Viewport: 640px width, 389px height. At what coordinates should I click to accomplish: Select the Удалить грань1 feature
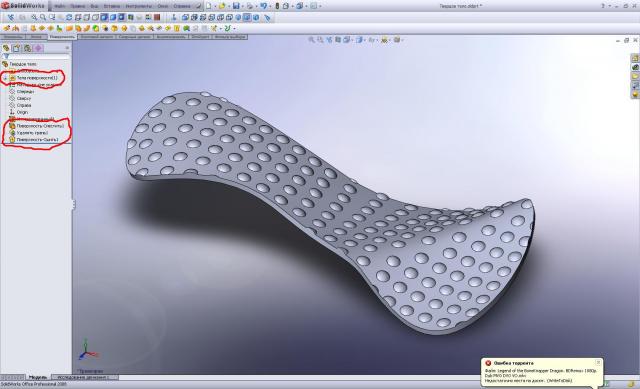click(x=32, y=133)
